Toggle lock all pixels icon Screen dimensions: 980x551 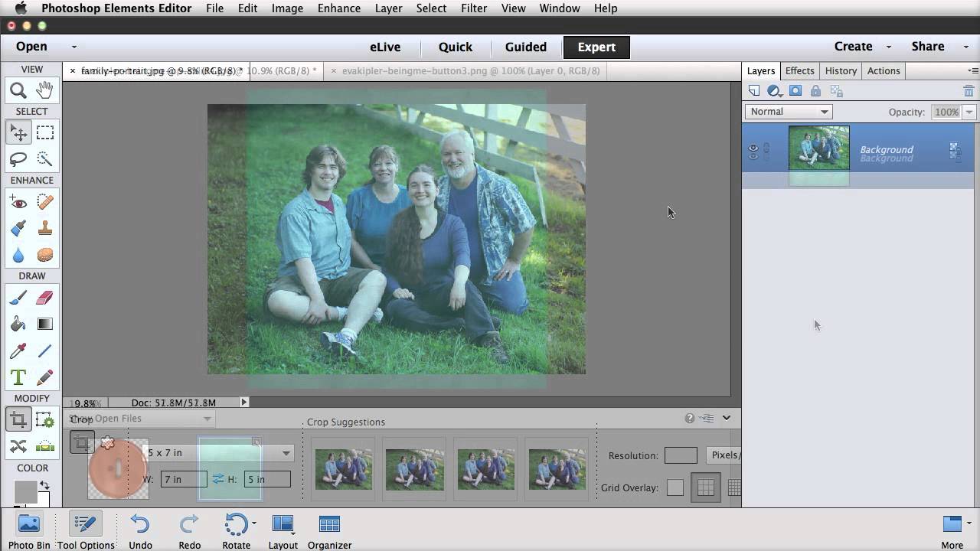pos(815,91)
